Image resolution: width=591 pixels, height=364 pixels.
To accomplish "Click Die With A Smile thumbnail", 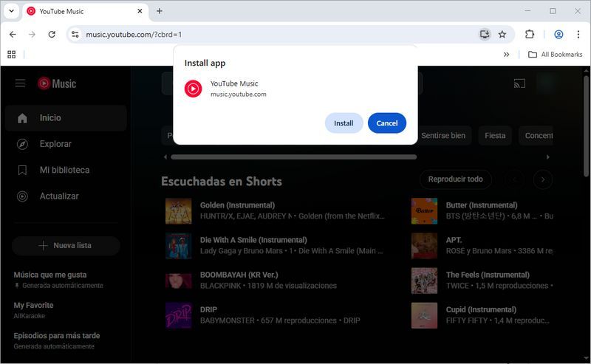I will point(178,246).
